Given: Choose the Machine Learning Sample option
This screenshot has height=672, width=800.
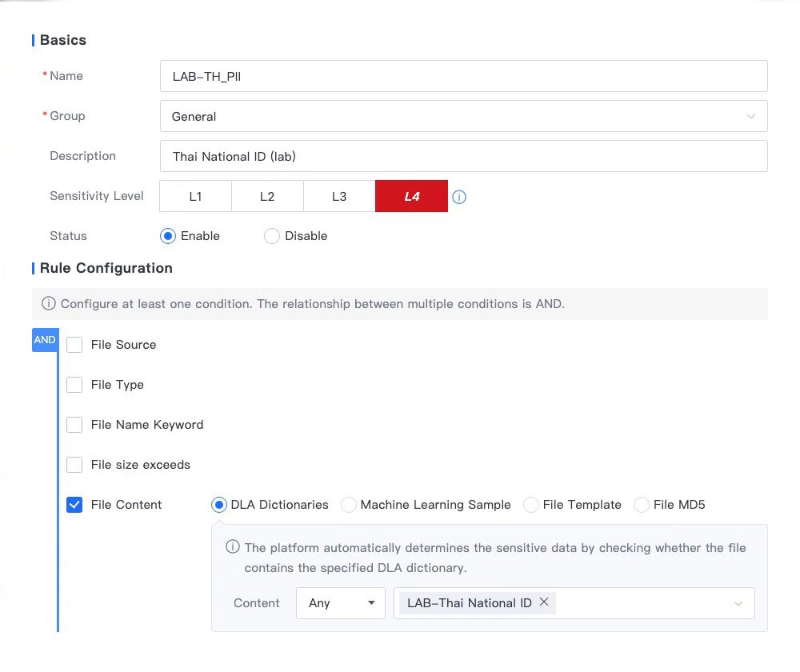Looking at the screenshot, I should click(x=349, y=505).
